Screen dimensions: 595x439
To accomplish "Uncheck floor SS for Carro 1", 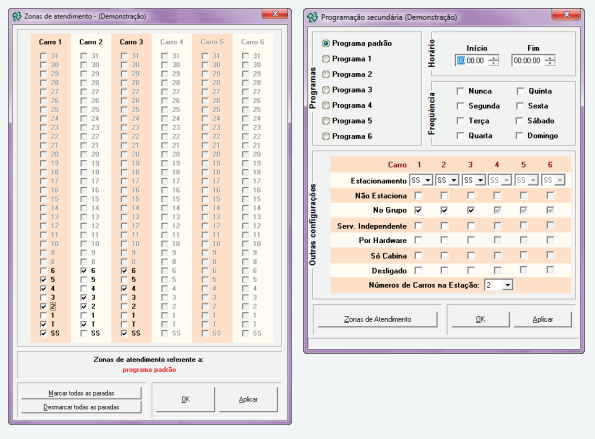I will [x=43, y=333].
